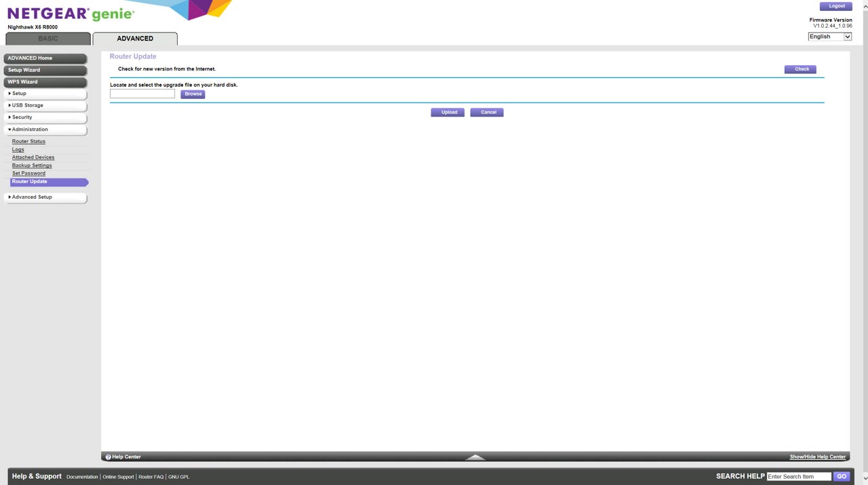
Task: Open Set Password page
Action: [x=28, y=173]
